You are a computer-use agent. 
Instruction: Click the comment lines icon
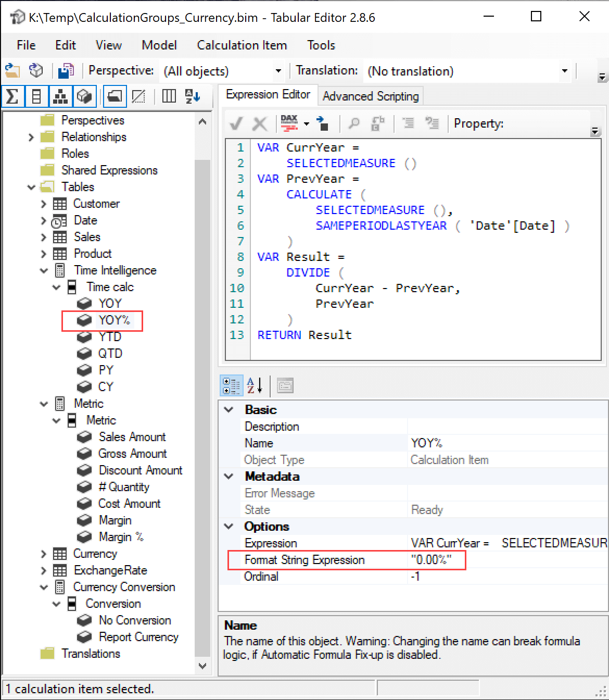coord(409,123)
